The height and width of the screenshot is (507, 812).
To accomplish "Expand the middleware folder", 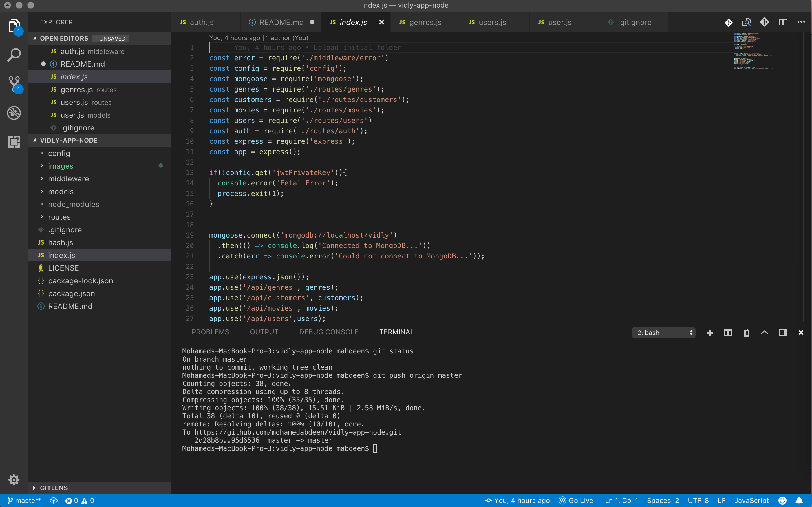I will (x=68, y=179).
